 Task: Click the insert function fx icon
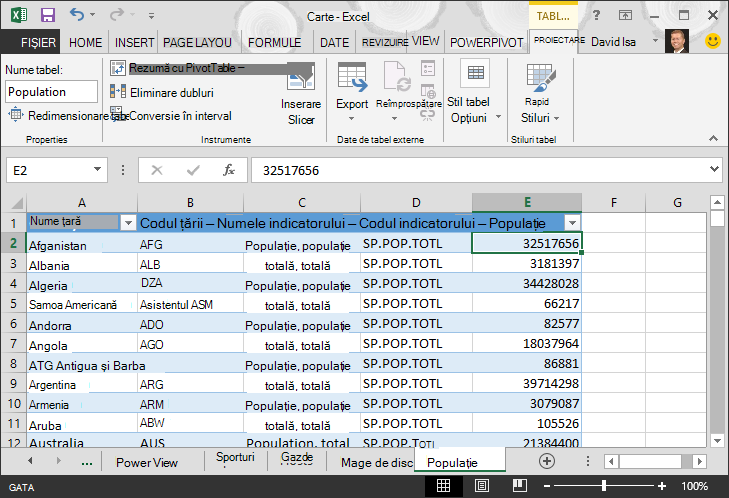229,170
